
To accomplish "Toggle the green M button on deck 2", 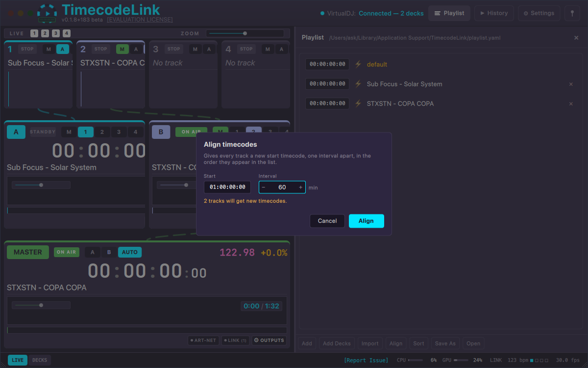I will click(122, 49).
